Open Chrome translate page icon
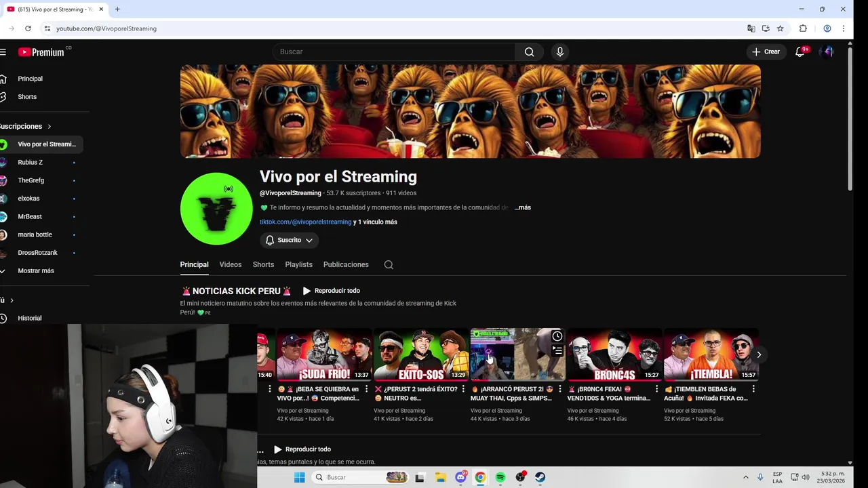 click(751, 28)
